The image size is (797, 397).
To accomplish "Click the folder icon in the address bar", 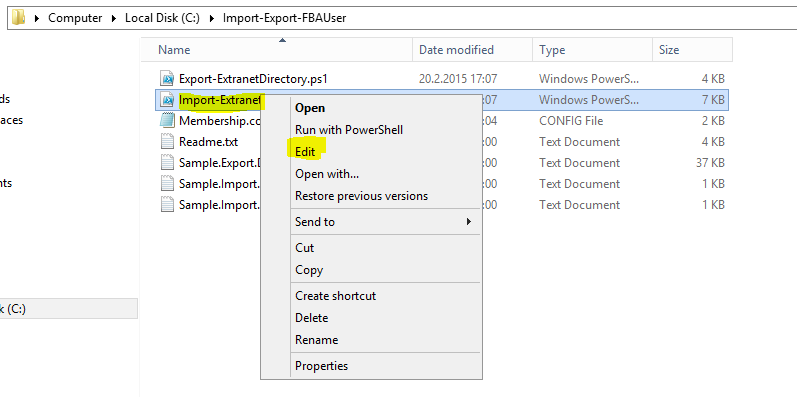I will point(19,18).
